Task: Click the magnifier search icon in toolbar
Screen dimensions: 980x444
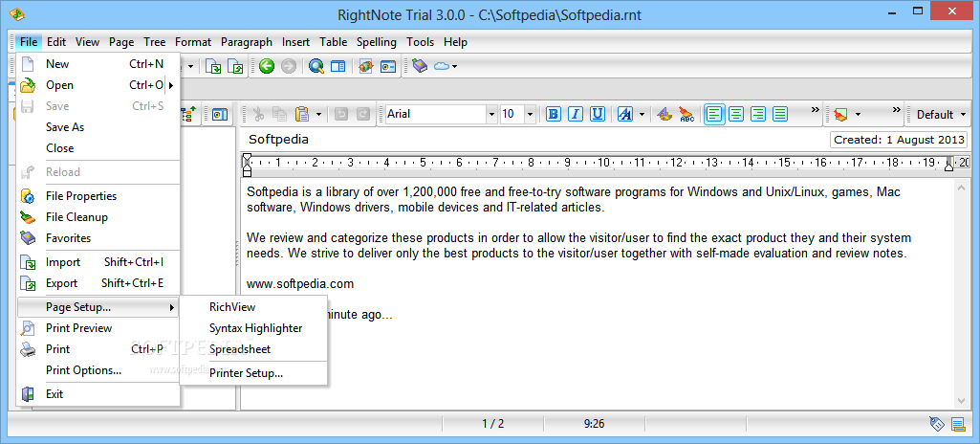Action: click(316, 66)
